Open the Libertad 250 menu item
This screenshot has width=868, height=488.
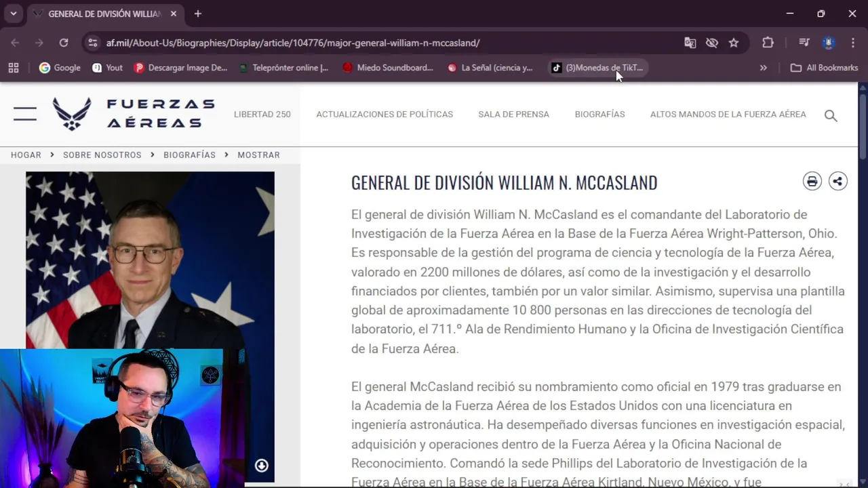tap(262, 114)
